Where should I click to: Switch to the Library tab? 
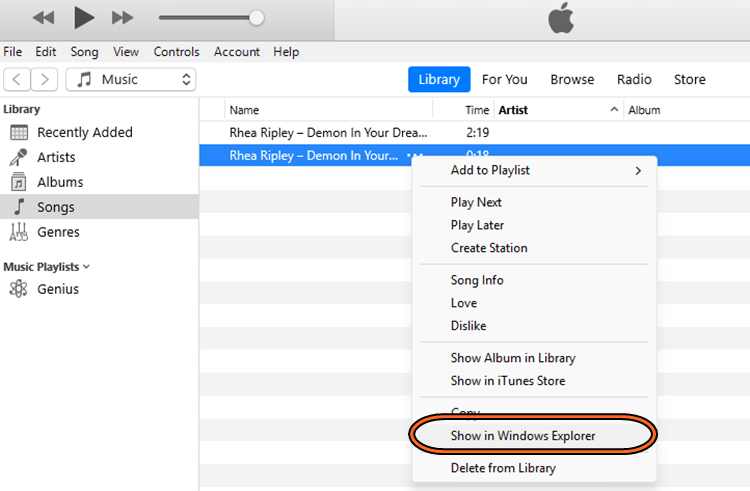pyautogui.click(x=439, y=79)
